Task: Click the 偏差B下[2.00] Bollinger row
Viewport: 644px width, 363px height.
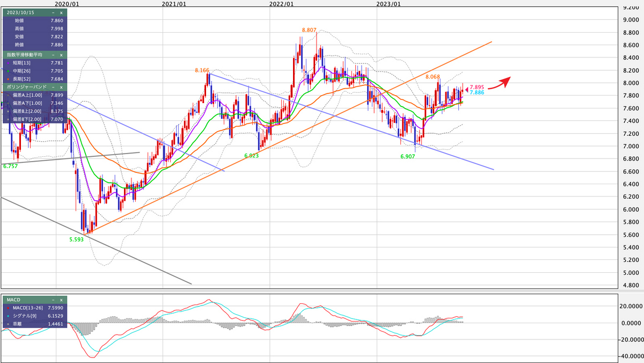Action: pos(34,119)
